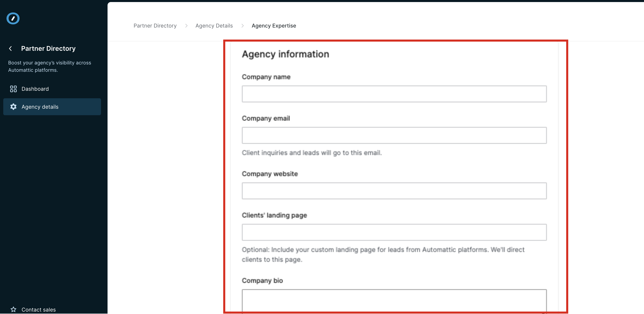
Task: Focus the Clients' landing page field
Action: [394, 232]
